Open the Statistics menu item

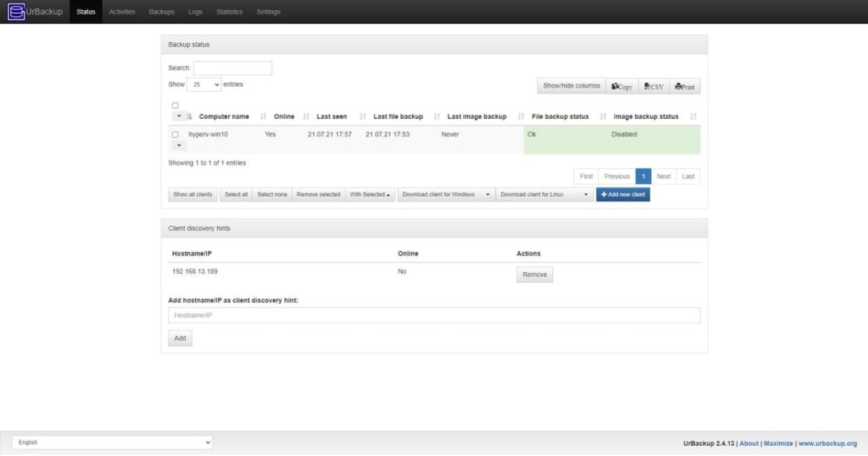tap(229, 12)
